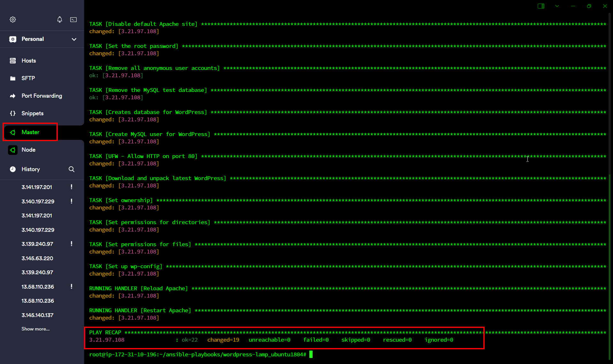Open the SFTP folder icon
The width and height of the screenshot is (613, 364).
[13, 78]
